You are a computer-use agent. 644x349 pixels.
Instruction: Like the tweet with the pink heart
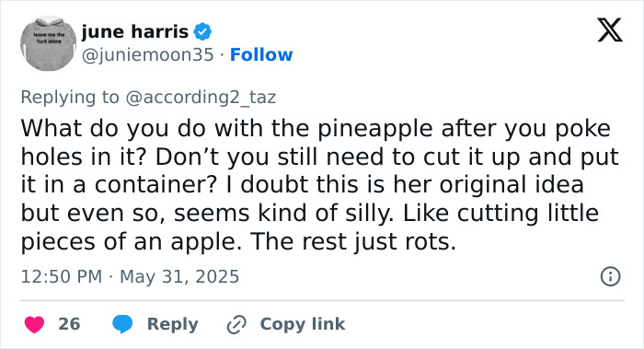[x=35, y=324]
